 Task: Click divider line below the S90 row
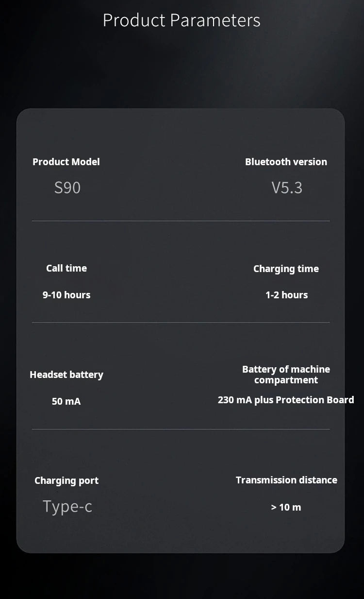pos(181,221)
